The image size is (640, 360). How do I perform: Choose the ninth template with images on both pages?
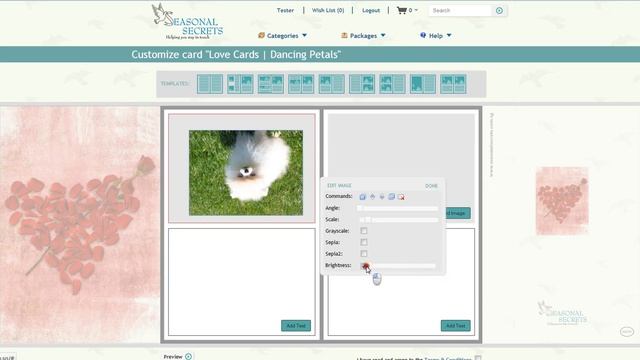coord(453,84)
